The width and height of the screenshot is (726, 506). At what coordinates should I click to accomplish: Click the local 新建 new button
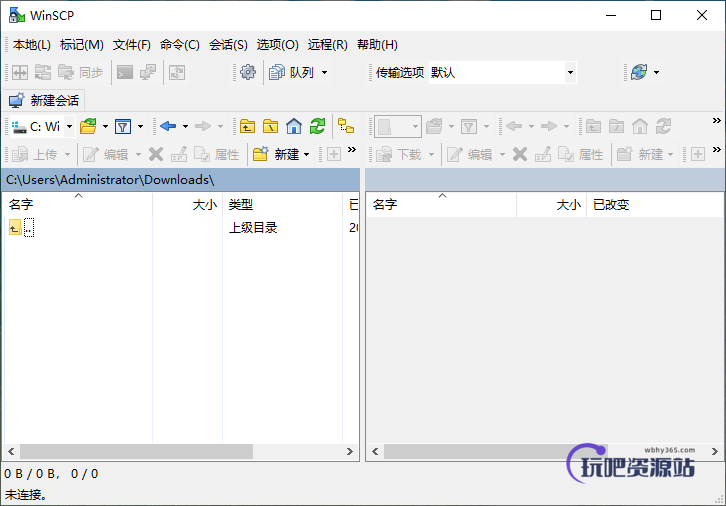point(276,154)
